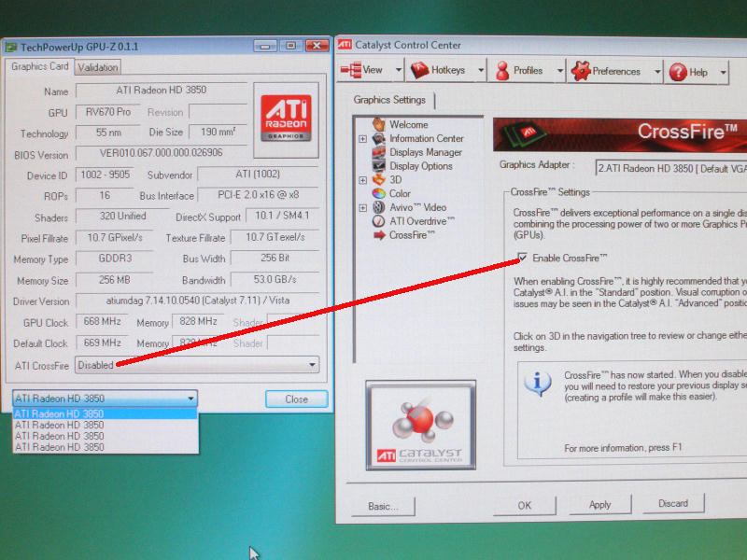Switch to the Validation tab

pos(98,67)
